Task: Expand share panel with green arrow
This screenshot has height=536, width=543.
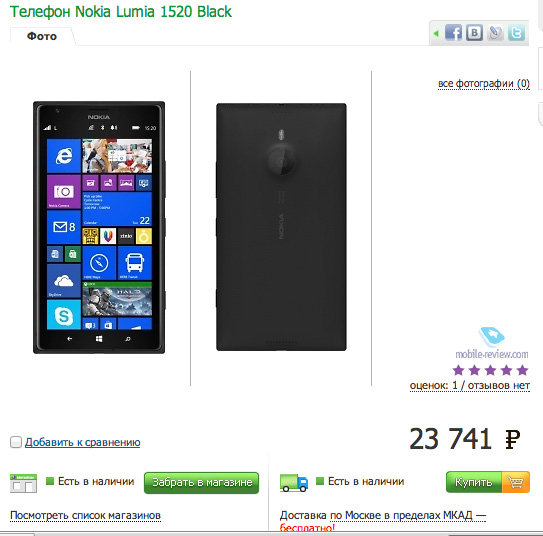Action: click(x=436, y=34)
